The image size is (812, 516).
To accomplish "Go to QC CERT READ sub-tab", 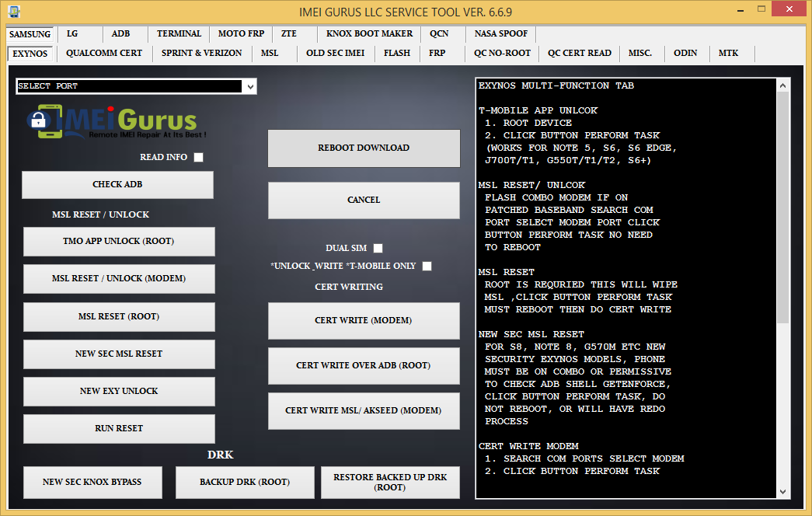I will point(580,53).
